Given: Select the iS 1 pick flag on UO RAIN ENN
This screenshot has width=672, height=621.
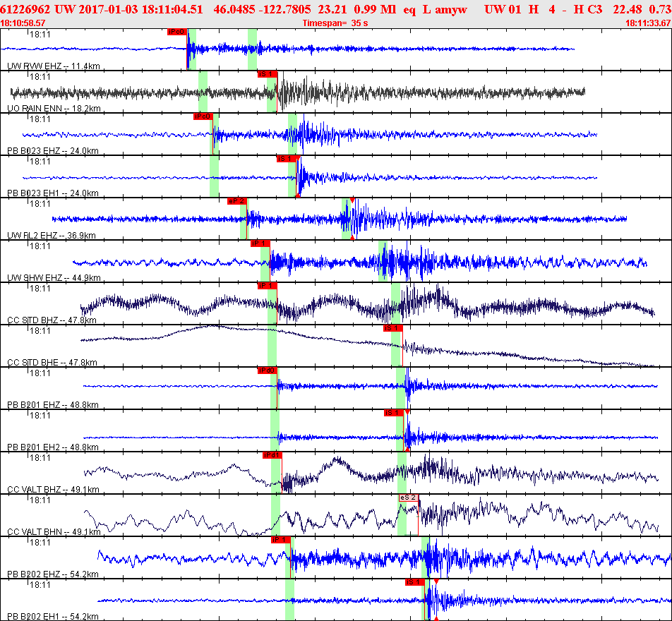Looking at the screenshot, I should pyautogui.click(x=268, y=74).
